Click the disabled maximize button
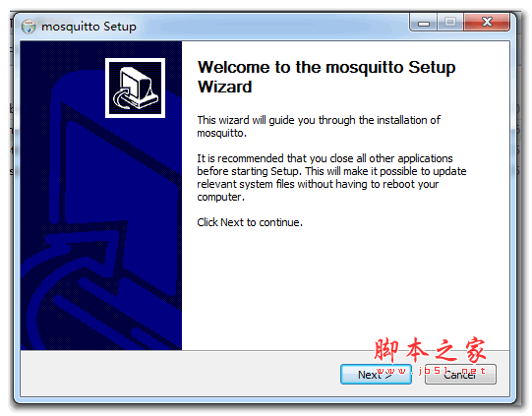 tap(450, 23)
